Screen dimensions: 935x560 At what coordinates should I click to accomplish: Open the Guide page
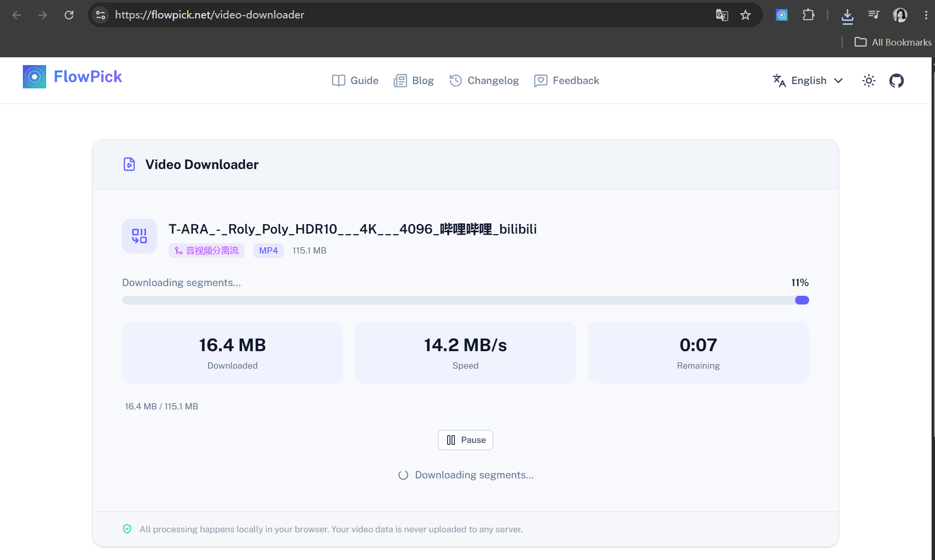coord(355,81)
